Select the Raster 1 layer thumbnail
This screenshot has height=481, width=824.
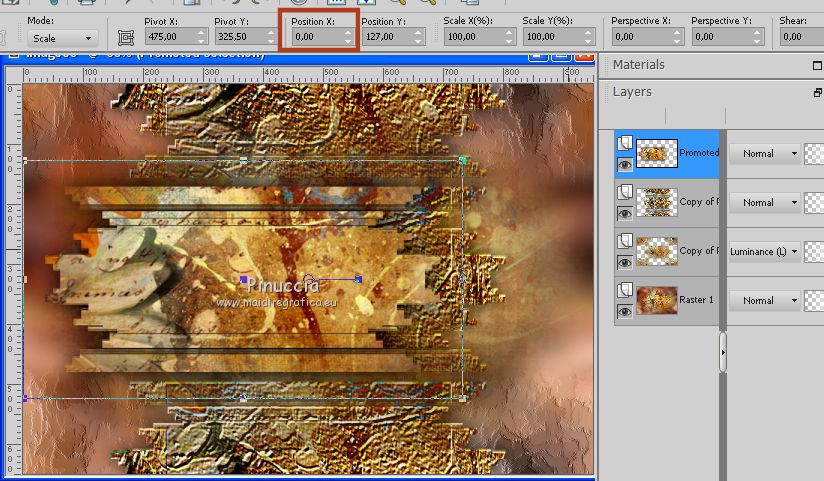coord(656,300)
